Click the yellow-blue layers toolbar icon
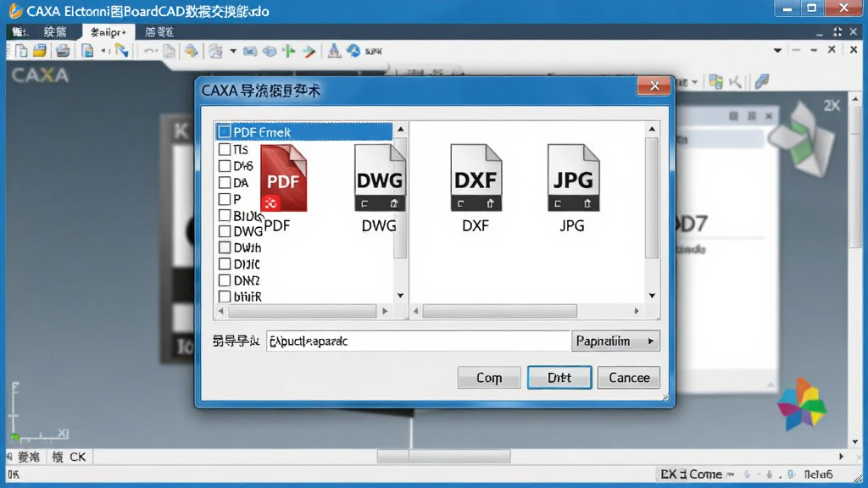The width and height of the screenshot is (868, 488). (x=191, y=51)
